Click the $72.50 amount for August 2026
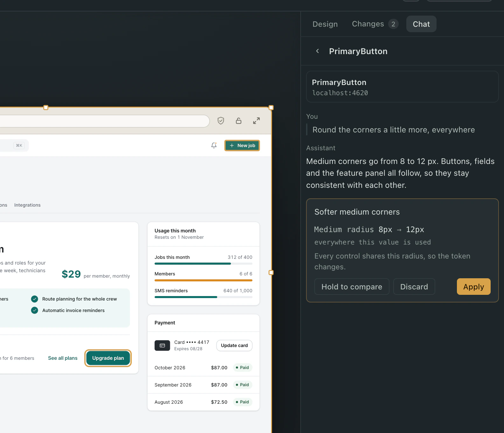The image size is (504, 433). (219, 402)
